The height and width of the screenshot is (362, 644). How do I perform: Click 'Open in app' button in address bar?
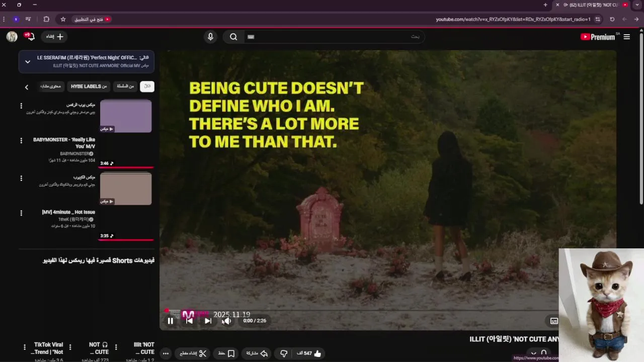(92, 19)
